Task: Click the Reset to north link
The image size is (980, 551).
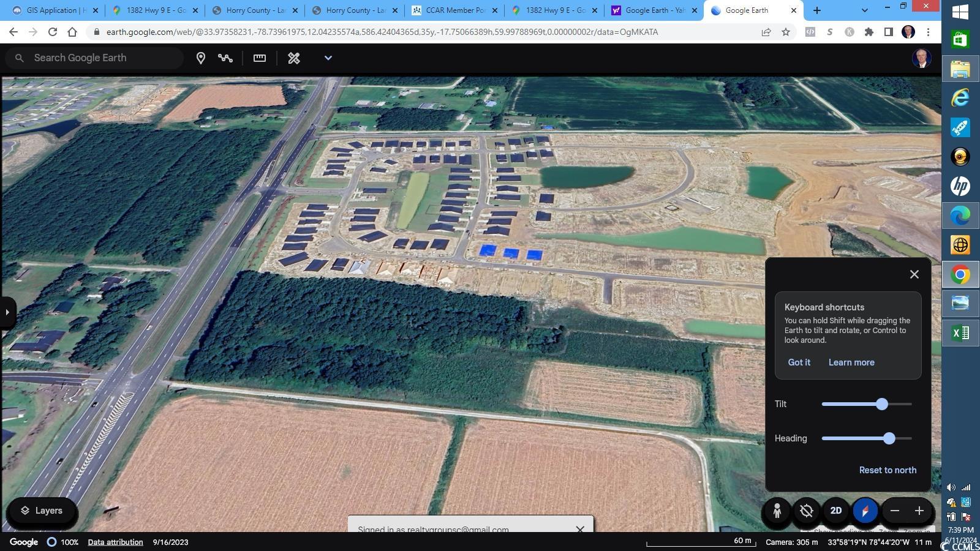Action: click(x=888, y=470)
